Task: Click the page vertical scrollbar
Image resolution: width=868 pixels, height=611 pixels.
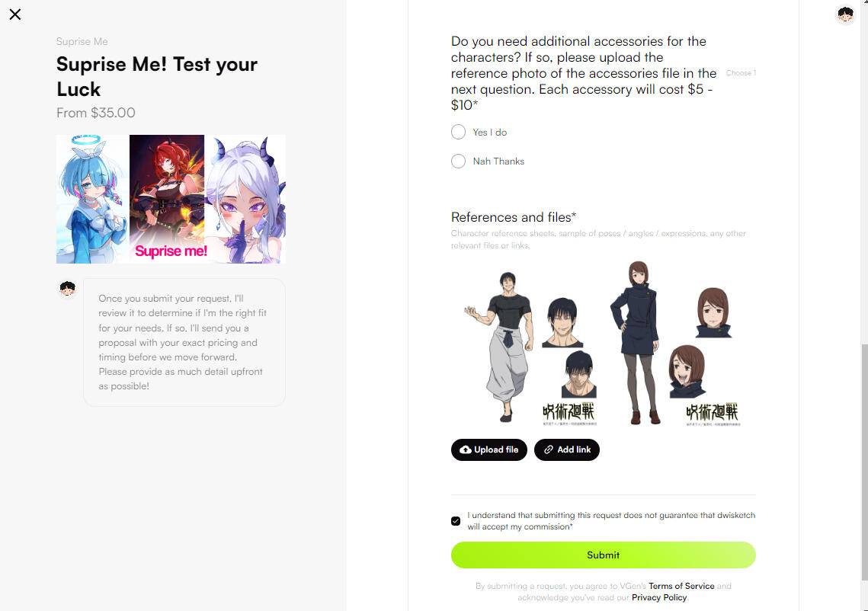Action: coord(864,462)
